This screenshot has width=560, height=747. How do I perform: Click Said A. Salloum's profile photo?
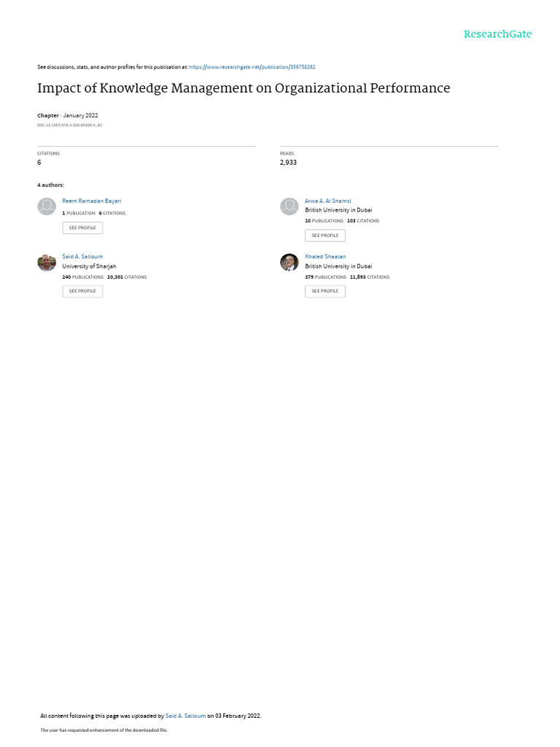[x=47, y=263]
